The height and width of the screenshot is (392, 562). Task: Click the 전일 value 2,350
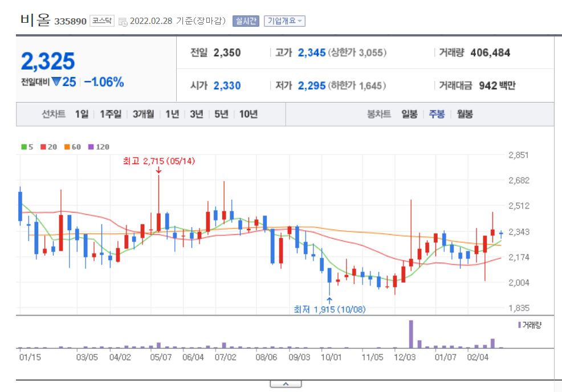coord(227,52)
